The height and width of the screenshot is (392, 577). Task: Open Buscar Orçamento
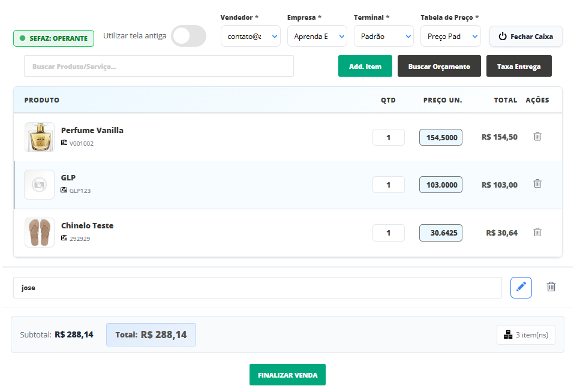click(x=439, y=67)
